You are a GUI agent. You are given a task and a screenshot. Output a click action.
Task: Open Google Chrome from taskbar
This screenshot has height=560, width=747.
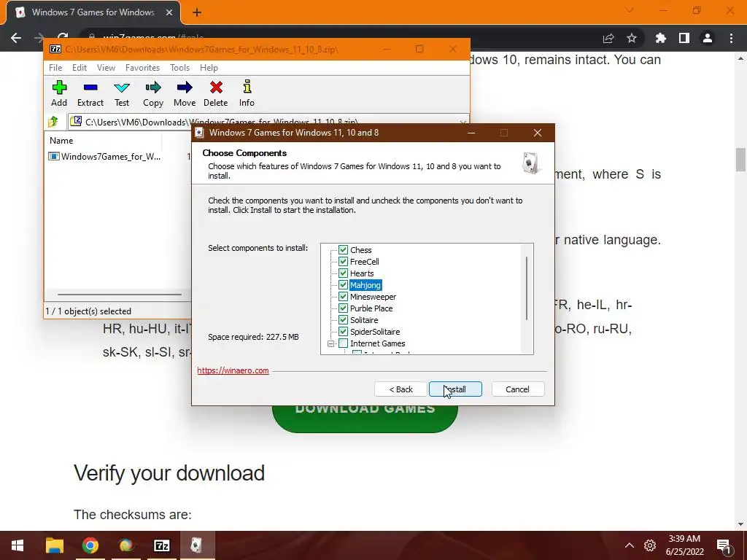pos(90,545)
